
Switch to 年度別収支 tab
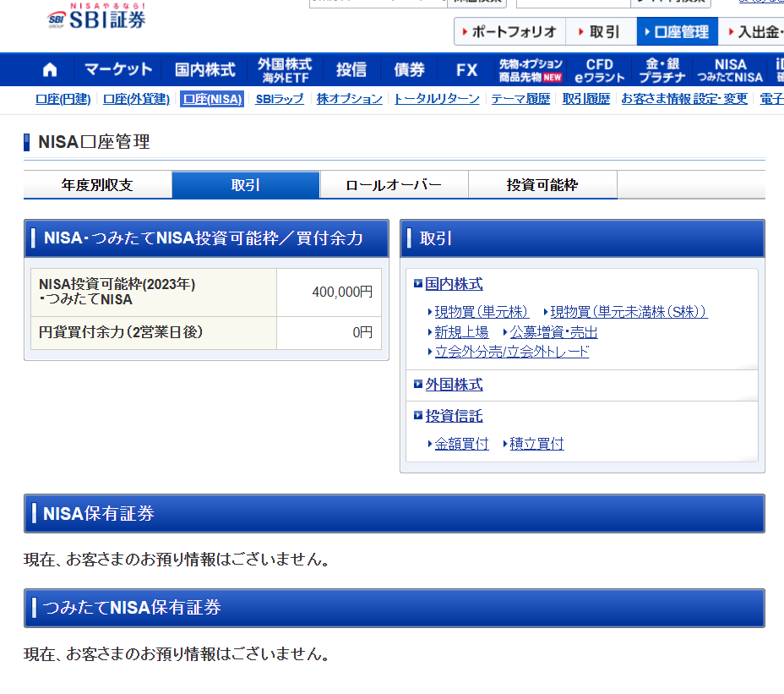pos(97,185)
